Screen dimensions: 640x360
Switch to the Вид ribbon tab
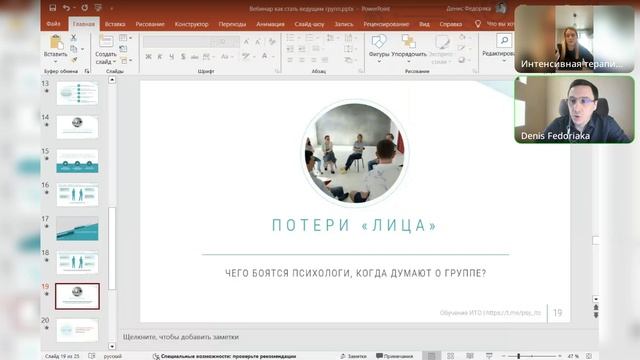pos(424,24)
